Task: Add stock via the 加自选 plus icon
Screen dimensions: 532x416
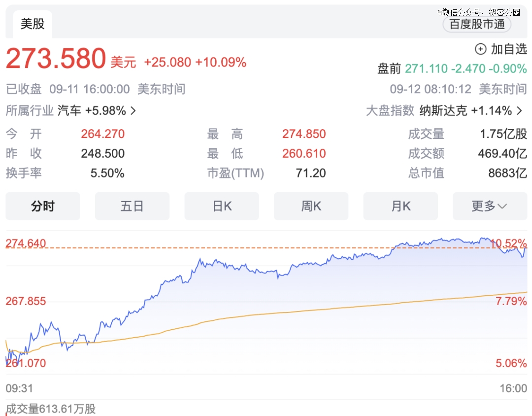Action: pyautogui.click(x=480, y=49)
